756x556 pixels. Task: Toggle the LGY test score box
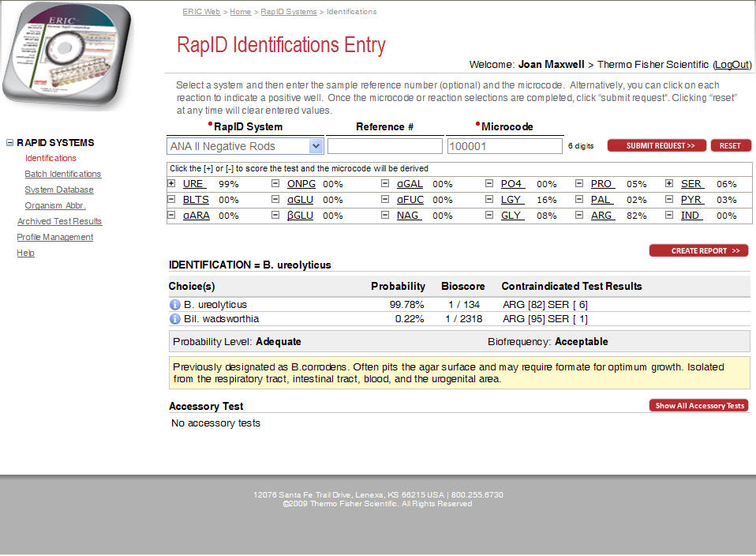coord(489,199)
